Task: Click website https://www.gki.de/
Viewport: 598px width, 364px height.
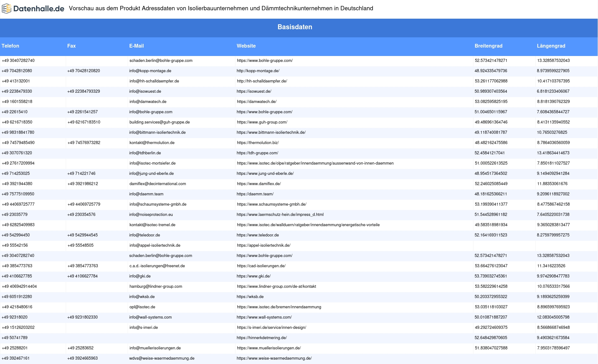Action: pyautogui.click(x=254, y=276)
